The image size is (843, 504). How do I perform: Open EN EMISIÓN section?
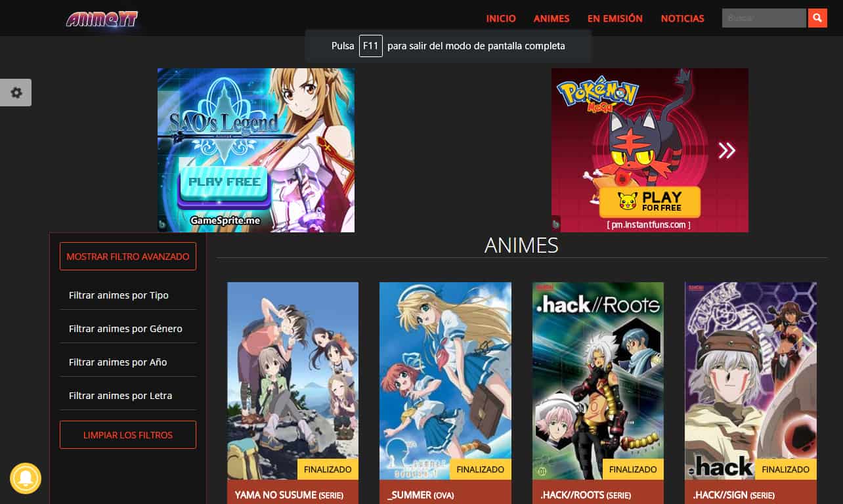click(615, 18)
